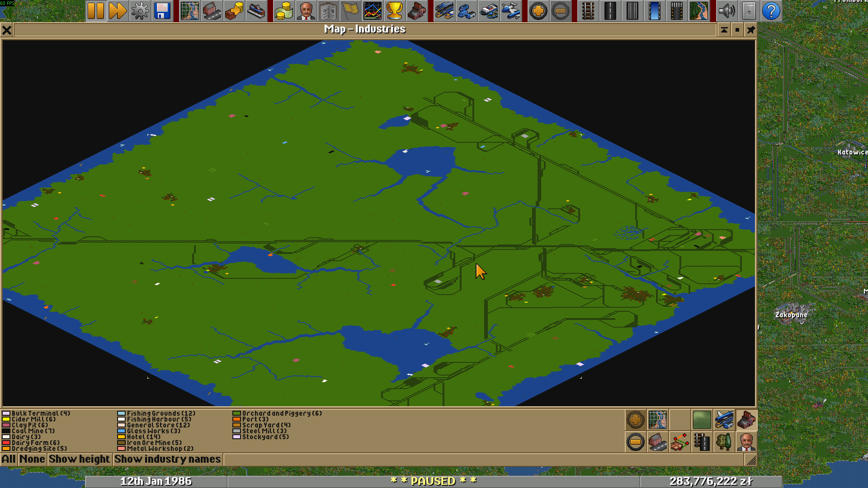Open the finances coins icon
Screen dimensions: 868x488
click(283, 11)
